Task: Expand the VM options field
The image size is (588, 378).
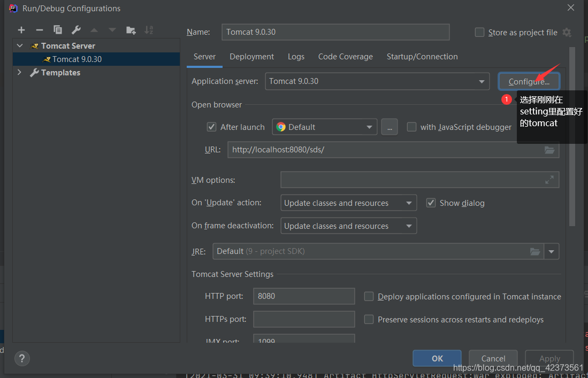Action: (x=549, y=180)
